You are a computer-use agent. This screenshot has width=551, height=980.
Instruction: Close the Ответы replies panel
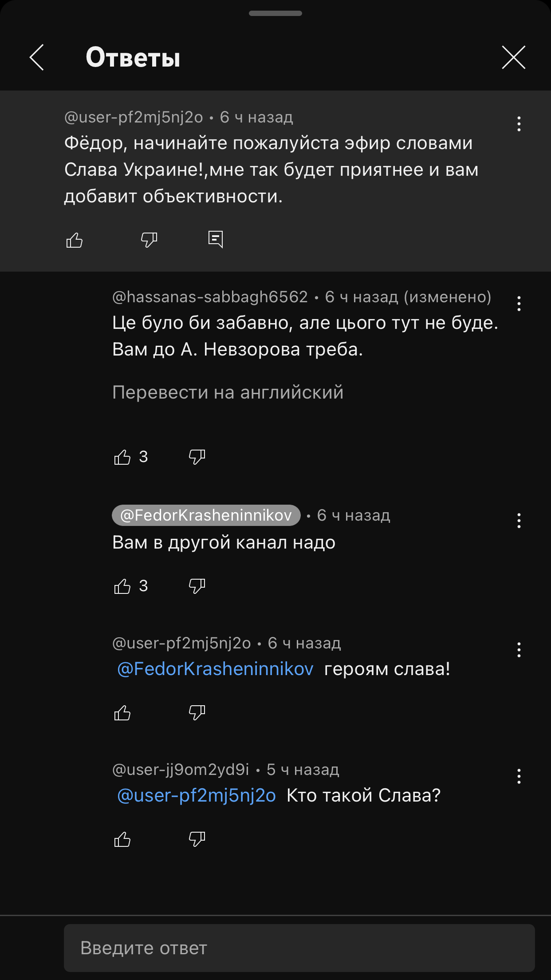[x=513, y=57]
